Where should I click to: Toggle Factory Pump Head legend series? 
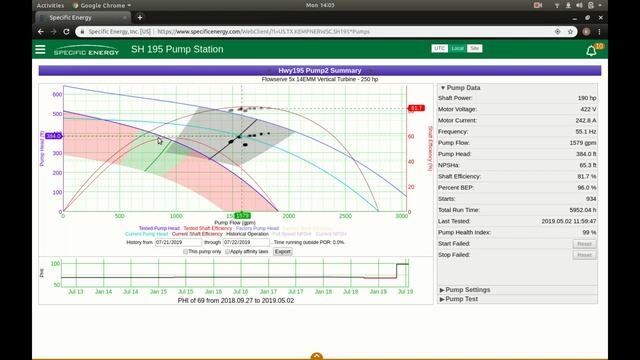(x=257, y=228)
